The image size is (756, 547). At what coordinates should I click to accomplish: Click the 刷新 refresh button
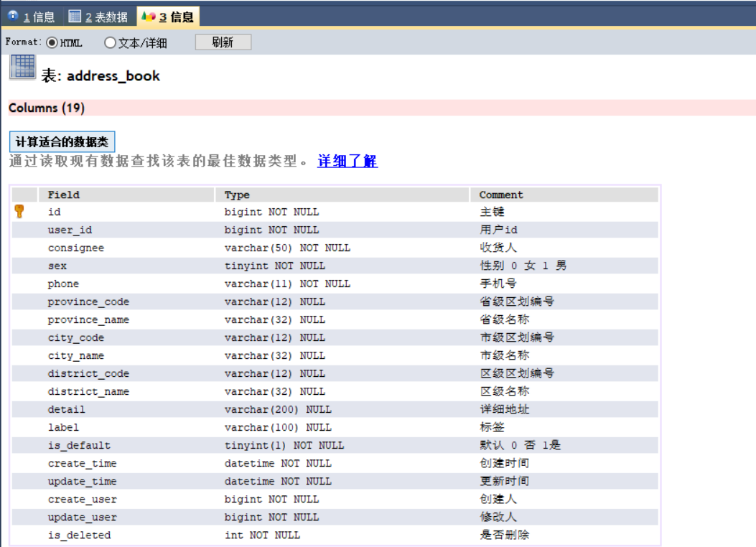pos(223,42)
